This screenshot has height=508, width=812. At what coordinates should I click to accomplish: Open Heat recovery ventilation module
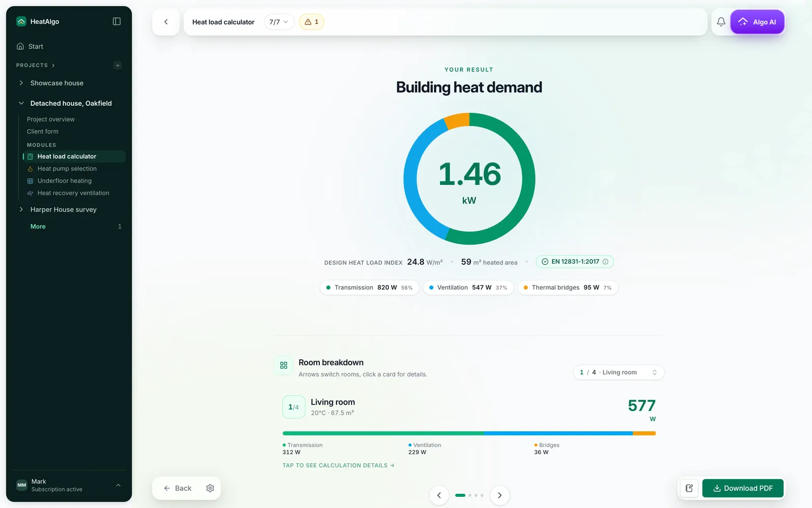tap(74, 193)
